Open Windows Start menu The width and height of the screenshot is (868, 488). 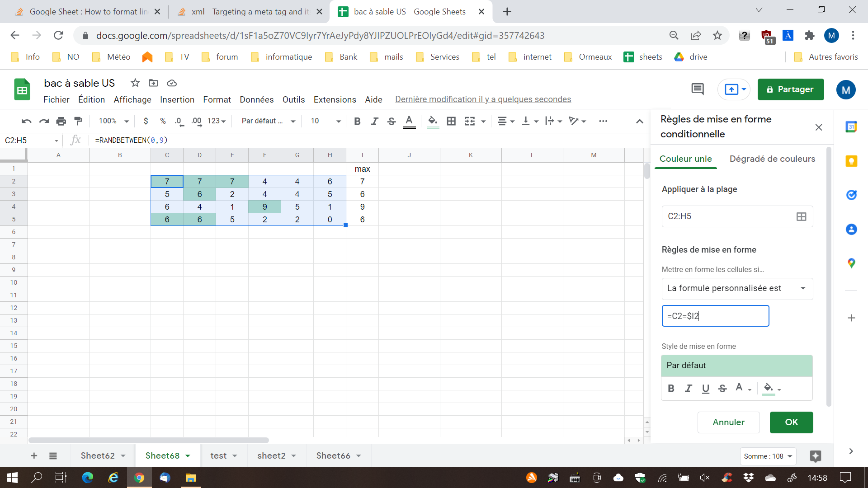pyautogui.click(x=12, y=478)
